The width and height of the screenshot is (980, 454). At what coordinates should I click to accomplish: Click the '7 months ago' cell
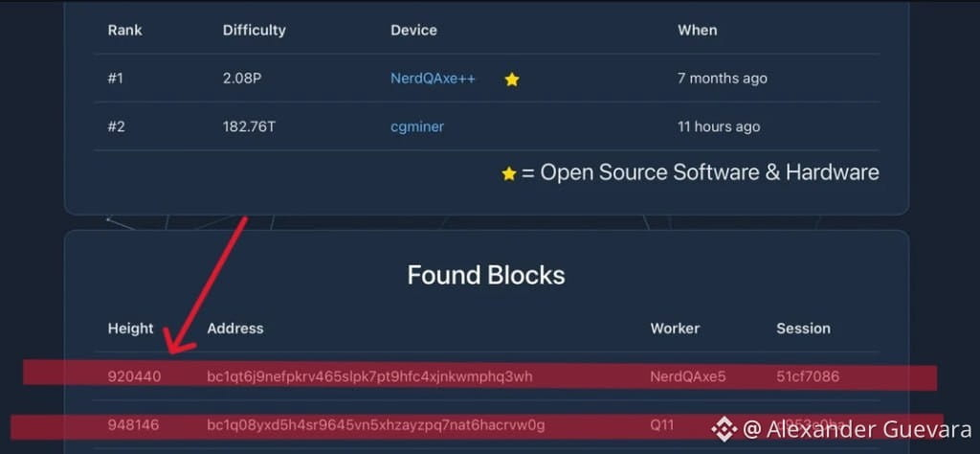723,79
